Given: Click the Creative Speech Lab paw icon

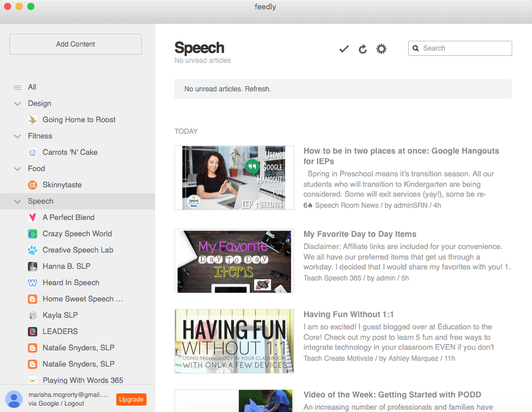Looking at the screenshot, I should coord(33,250).
